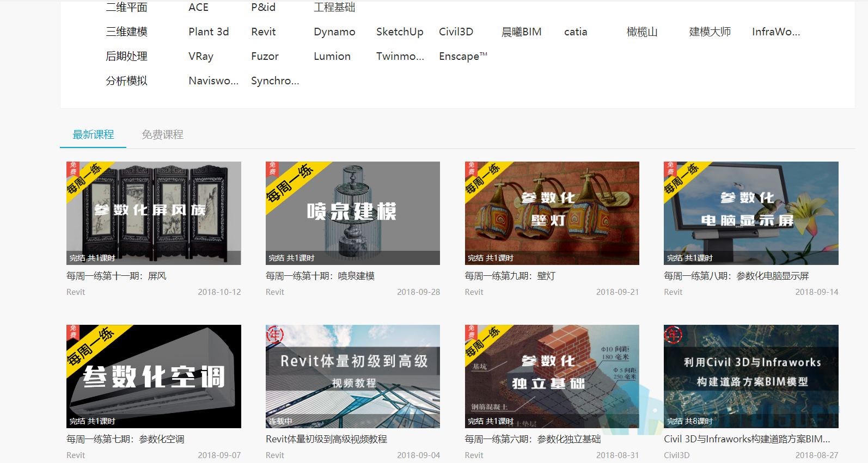This screenshot has width=868, height=463.
Task: Filter courses by InfraWo...
Action: pyautogui.click(x=776, y=32)
